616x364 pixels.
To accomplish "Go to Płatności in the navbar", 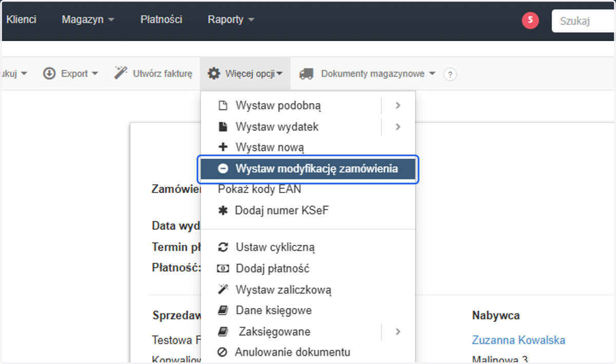I will point(161,20).
